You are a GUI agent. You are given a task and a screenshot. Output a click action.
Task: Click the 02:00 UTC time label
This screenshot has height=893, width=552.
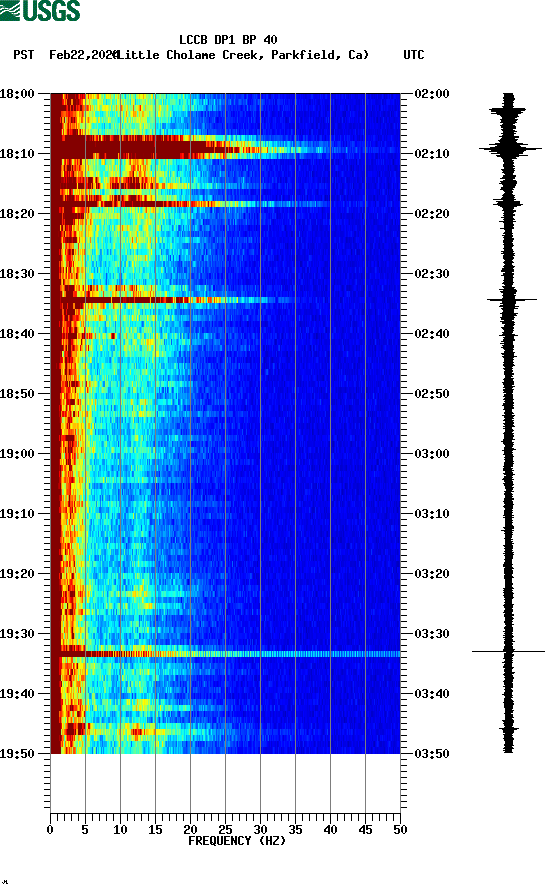(432, 93)
